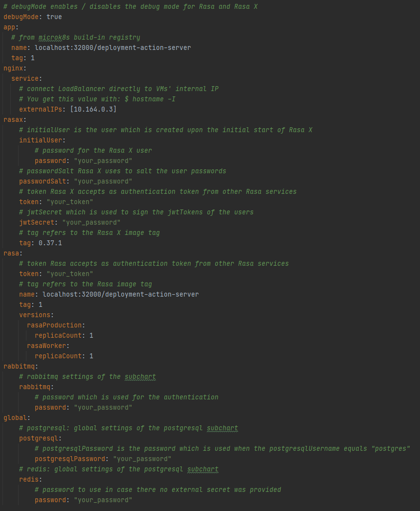Click the global key
Viewport: 420px width, 511px height.
point(15,418)
